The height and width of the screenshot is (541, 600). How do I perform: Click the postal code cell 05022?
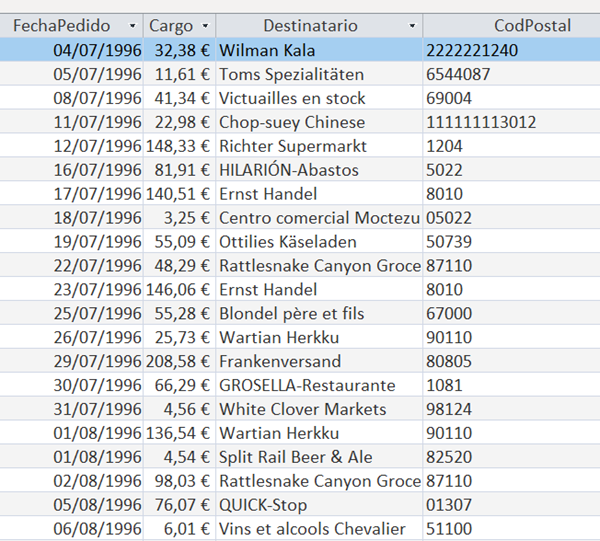[x=510, y=218]
